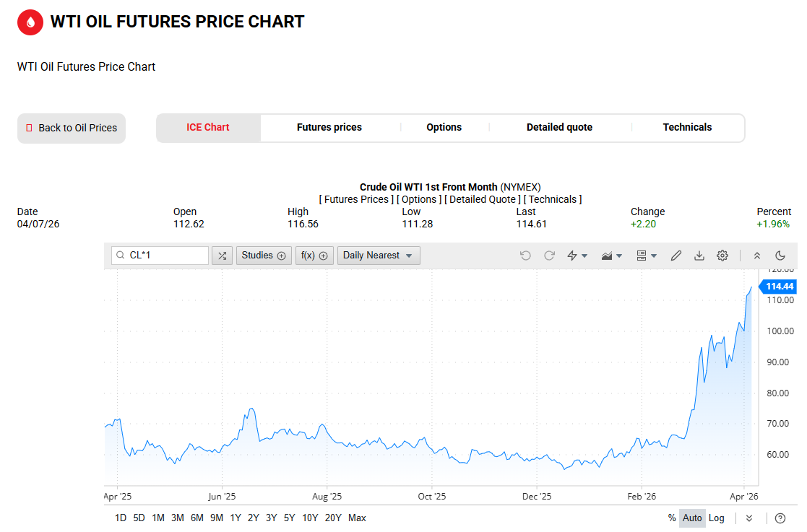Toggle percent scale option
The height and width of the screenshot is (532, 807).
point(672,518)
